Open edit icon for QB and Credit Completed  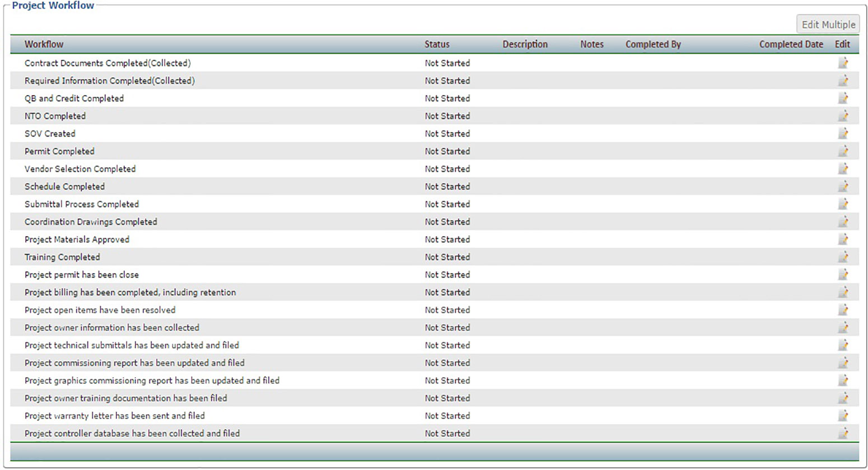pyautogui.click(x=843, y=98)
